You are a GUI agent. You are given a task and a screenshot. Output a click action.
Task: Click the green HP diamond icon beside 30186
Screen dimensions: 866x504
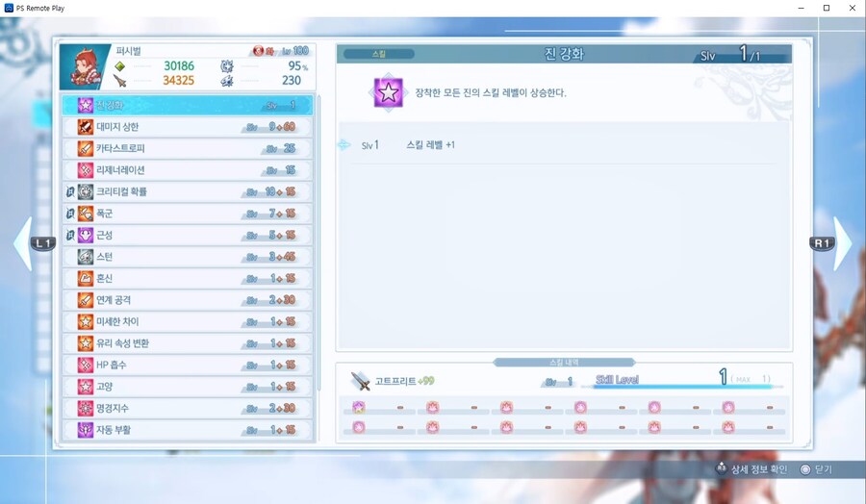tap(120, 66)
